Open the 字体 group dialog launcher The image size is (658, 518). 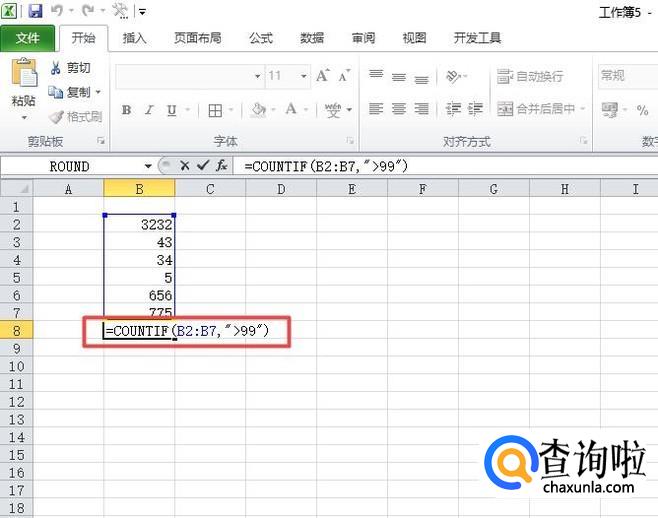pyautogui.click(x=350, y=141)
